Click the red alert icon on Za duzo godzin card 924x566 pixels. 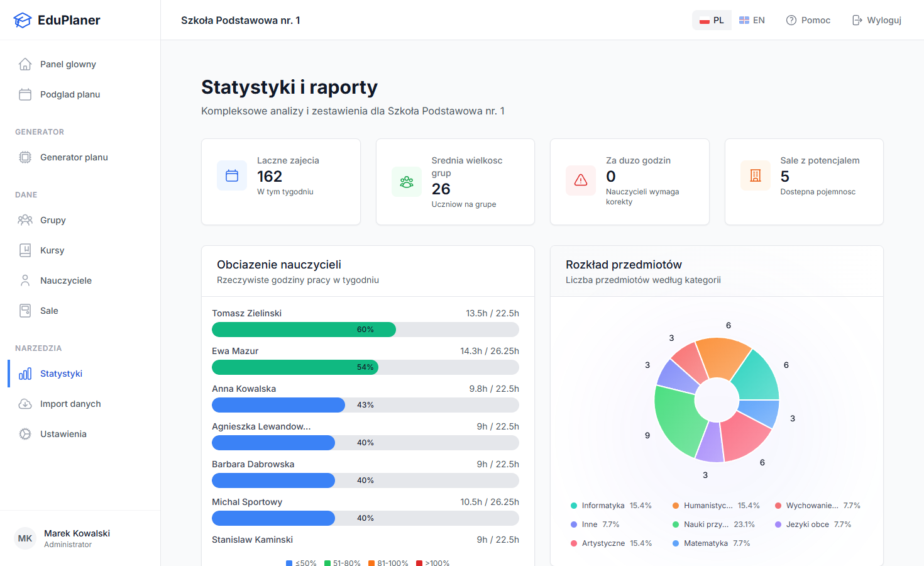pos(581,180)
